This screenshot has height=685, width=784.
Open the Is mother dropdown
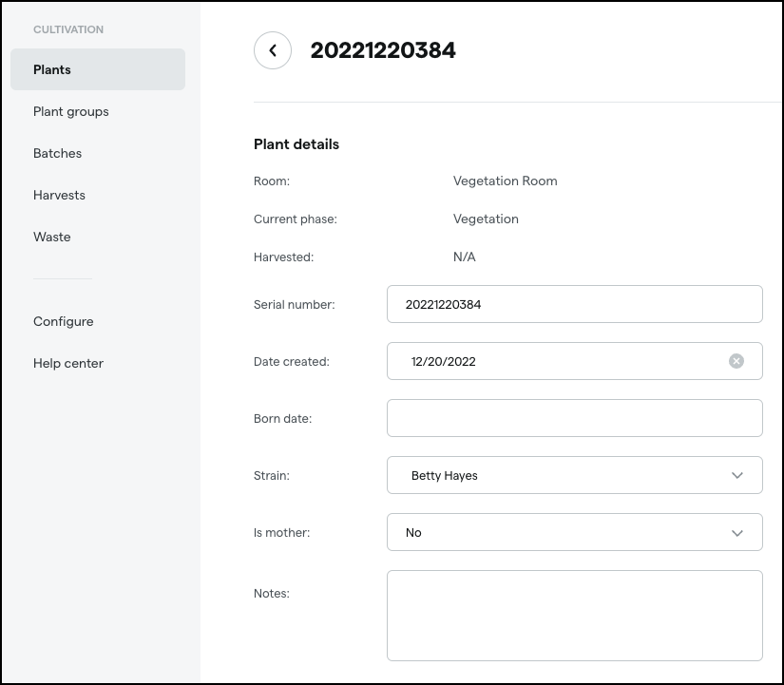pyautogui.click(x=575, y=532)
